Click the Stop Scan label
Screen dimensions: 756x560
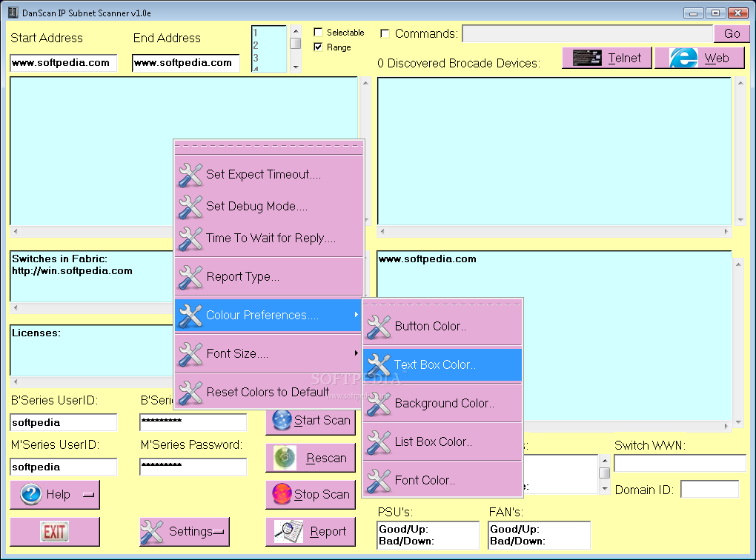[322, 495]
